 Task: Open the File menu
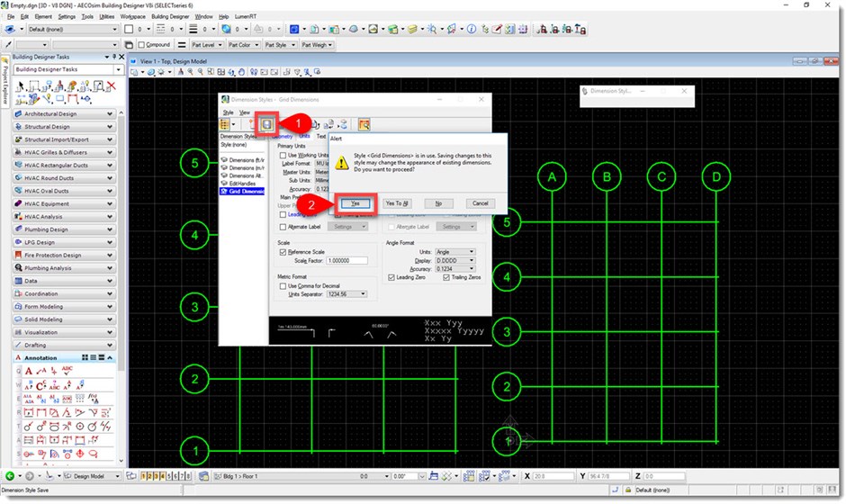click(x=11, y=17)
